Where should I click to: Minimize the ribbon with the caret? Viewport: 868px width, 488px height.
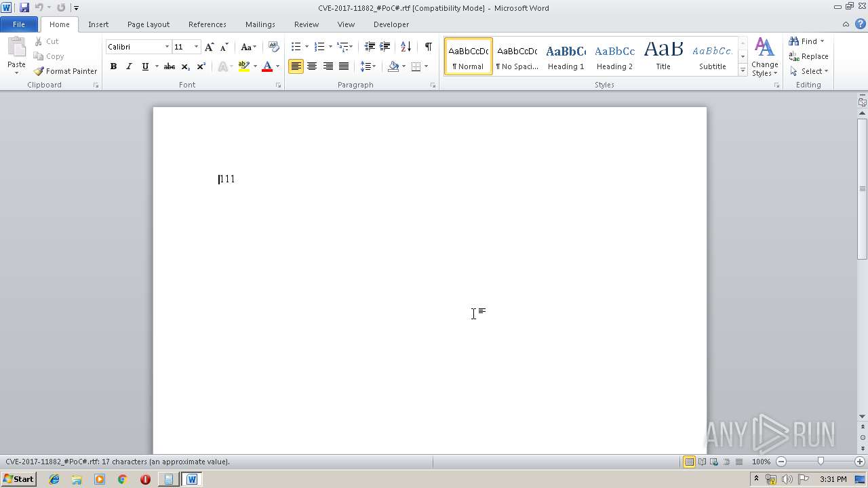(x=846, y=24)
